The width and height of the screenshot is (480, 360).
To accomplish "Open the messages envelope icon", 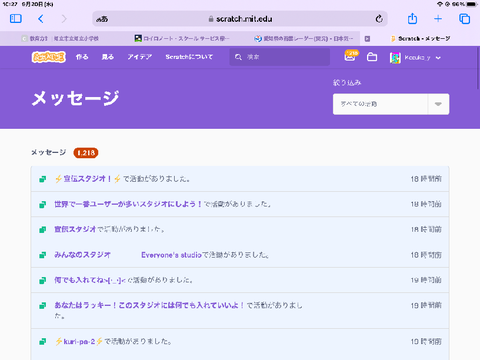I will tap(350, 56).
